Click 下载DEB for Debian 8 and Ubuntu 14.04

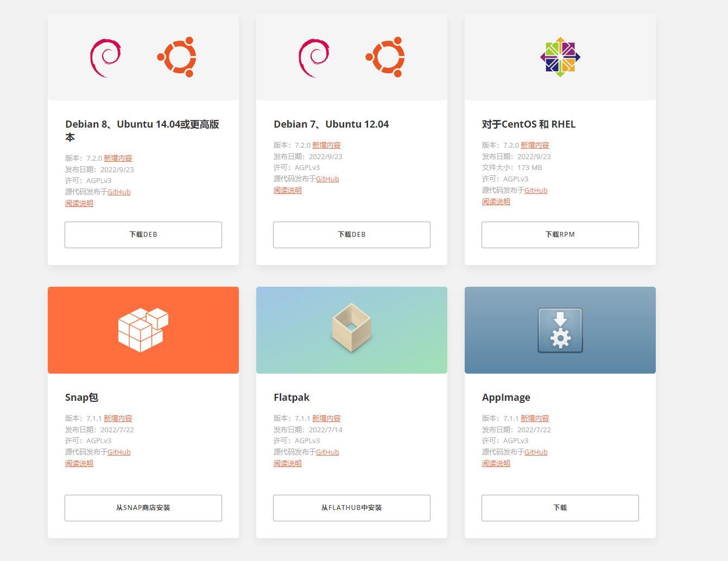click(x=143, y=235)
